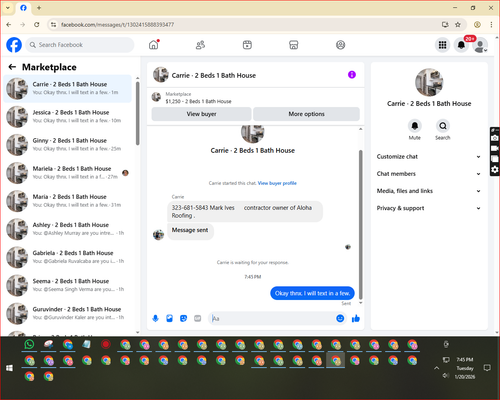Open the Guruvinder 2 Beds 1 Bath House conversation

coord(68,313)
